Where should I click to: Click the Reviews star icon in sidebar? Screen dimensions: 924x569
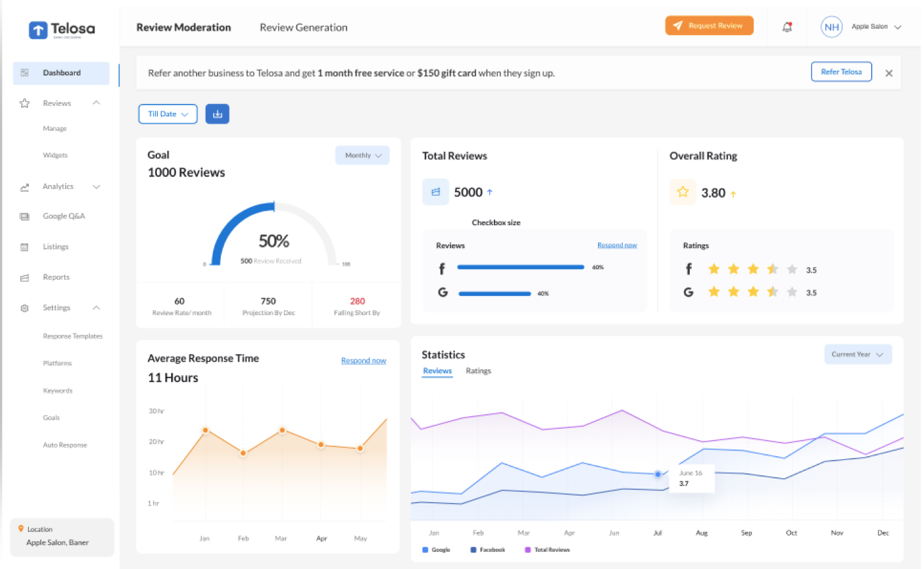(x=25, y=103)
